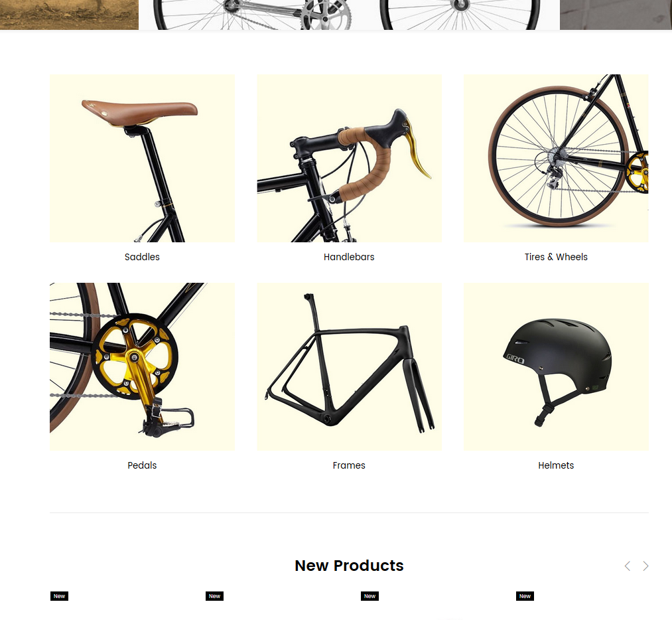Click the Helmets text link
The width and height of the screenshot is (672, 620).
[x=557, y=465]
